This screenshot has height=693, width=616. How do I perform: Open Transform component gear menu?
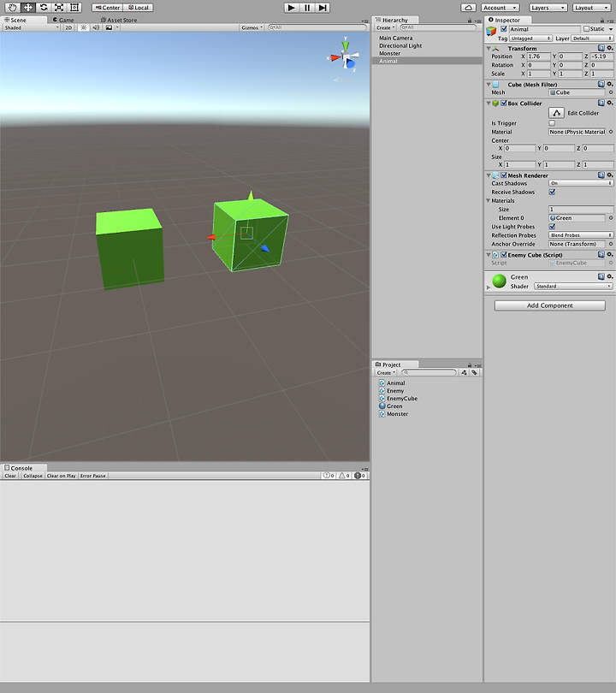pos(609,48)
